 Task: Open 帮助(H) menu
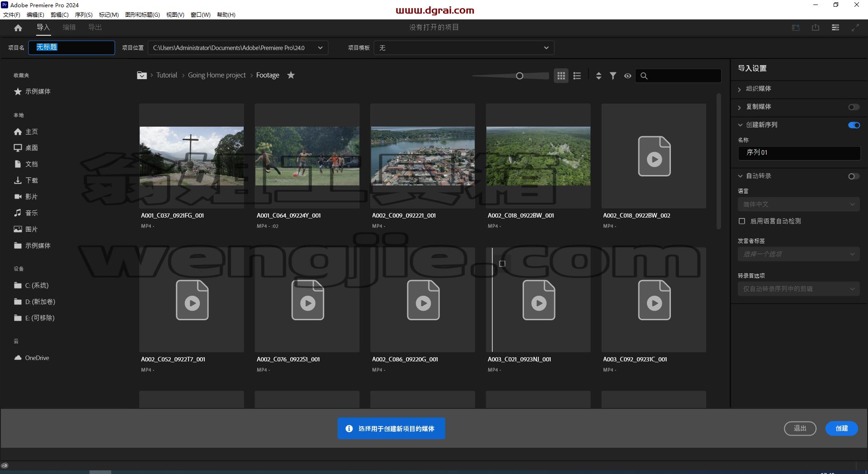click(x=226, y=14)
